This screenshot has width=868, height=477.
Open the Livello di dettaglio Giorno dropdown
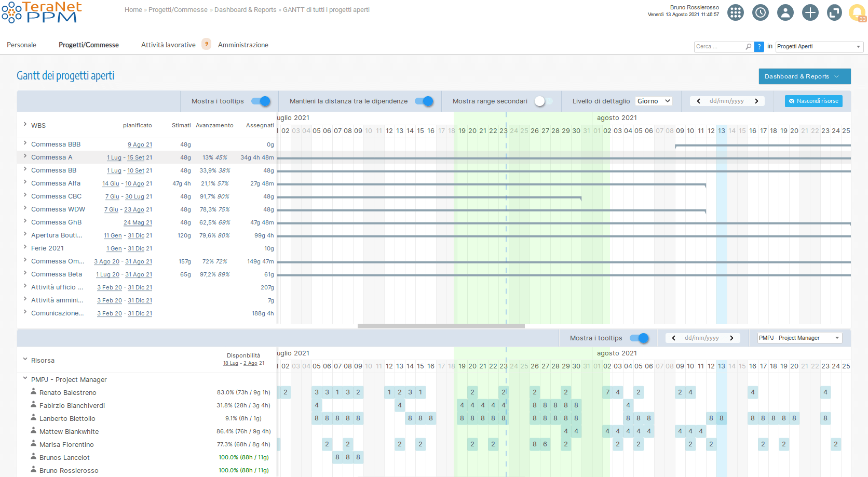(653, 100)
